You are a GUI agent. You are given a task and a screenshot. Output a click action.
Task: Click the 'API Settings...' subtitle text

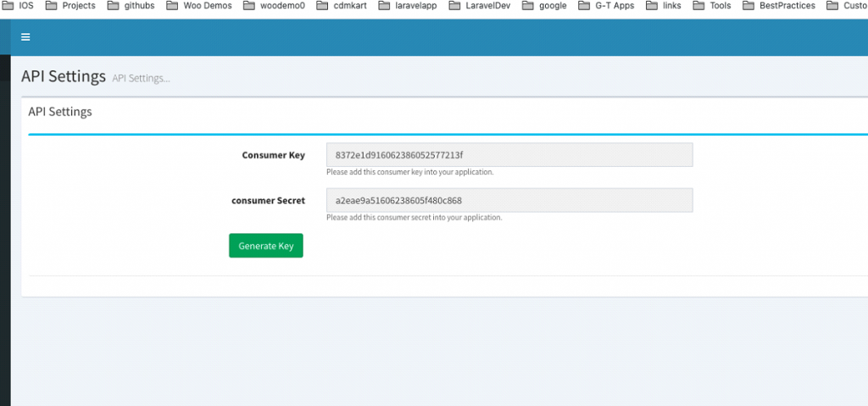[142, 78]
